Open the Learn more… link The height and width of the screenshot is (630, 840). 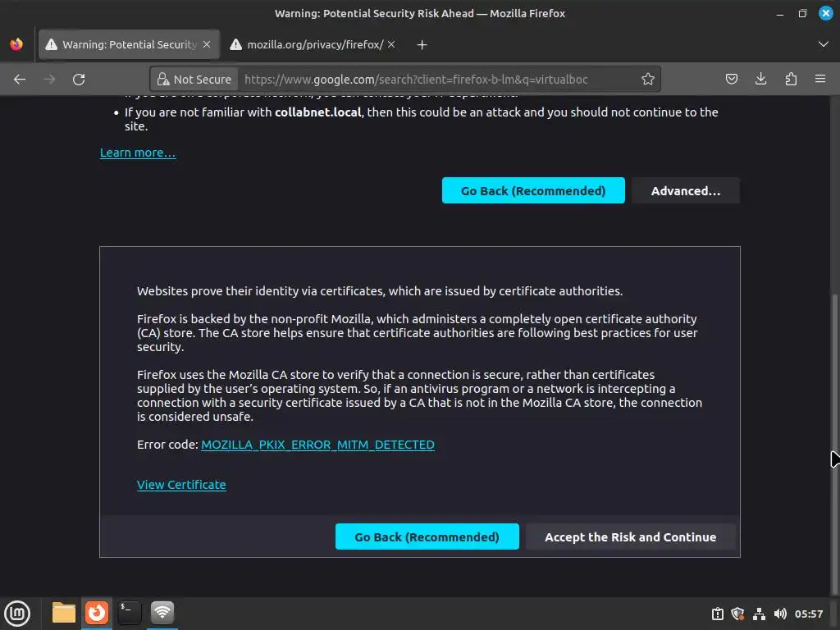(138, 153)
